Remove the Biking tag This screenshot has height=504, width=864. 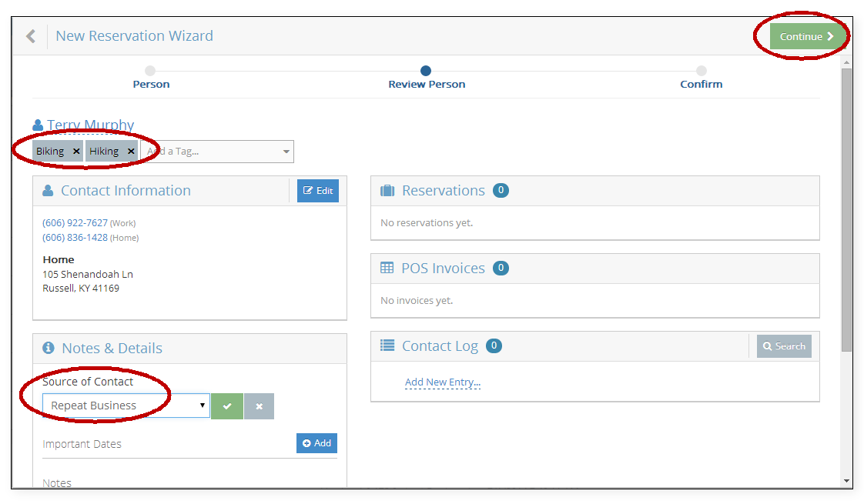pyautogui.click(x=76, y=152)
